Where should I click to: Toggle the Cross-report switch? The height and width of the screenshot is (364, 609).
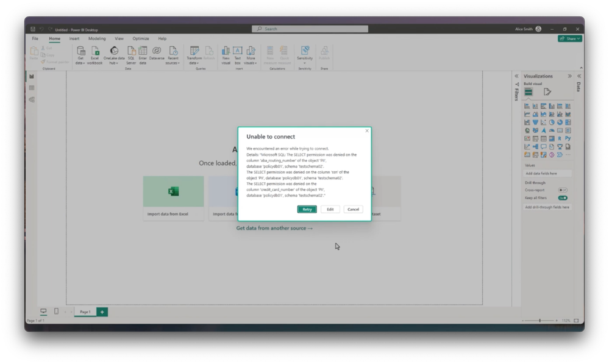[x=563, y=190]
